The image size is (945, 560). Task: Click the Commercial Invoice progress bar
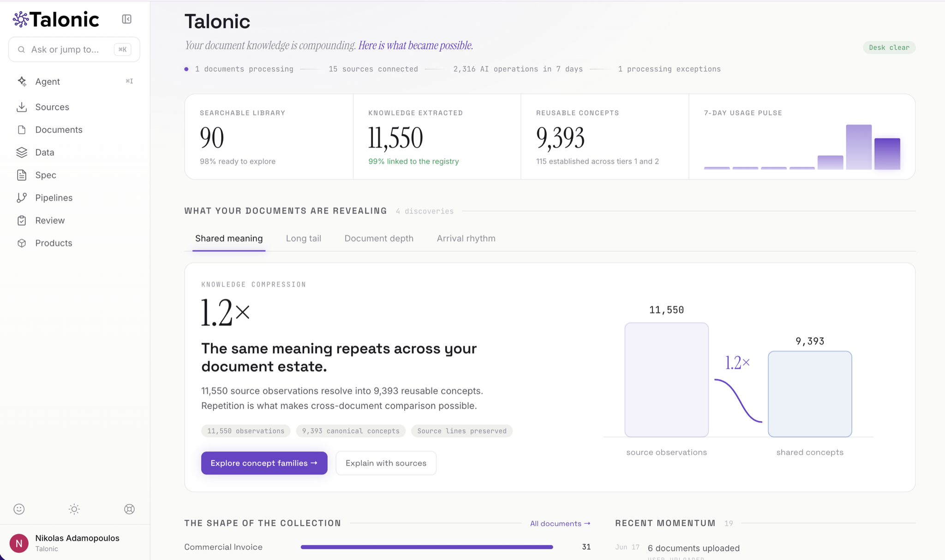pos(427,547)
